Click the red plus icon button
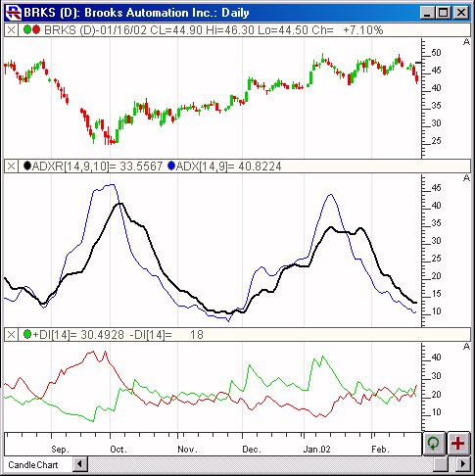The width and height of the screenshot is (475, 476). 458,444
